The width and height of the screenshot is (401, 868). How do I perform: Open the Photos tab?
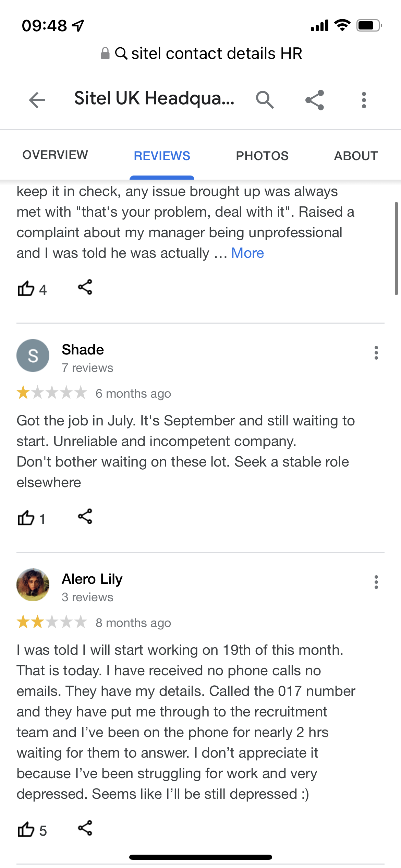(262, 156)
